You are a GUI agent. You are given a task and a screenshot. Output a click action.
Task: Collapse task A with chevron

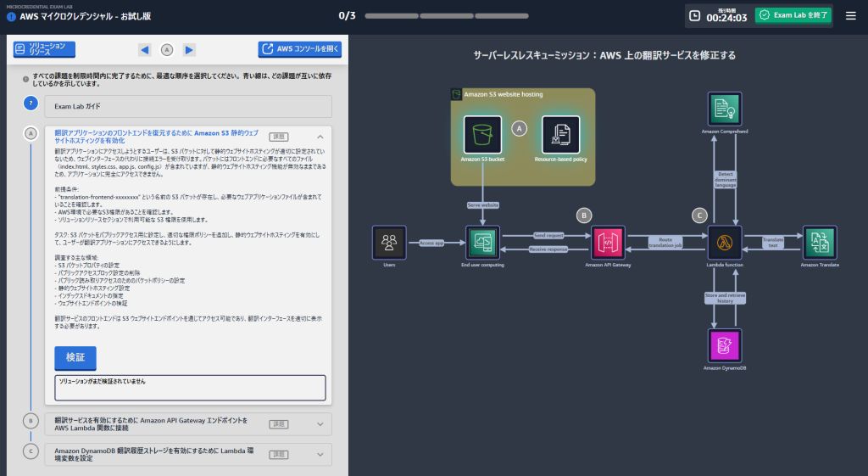[320, 137]
